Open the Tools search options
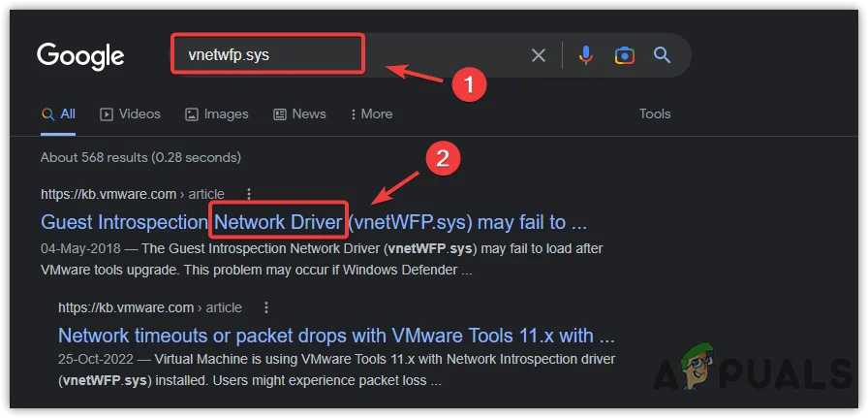 655,113
